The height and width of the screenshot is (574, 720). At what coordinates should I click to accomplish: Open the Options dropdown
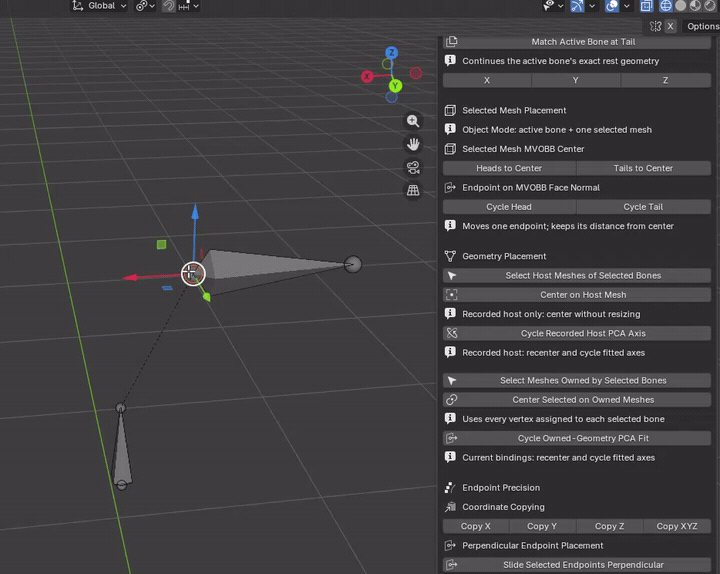click(x=703, y=27)
